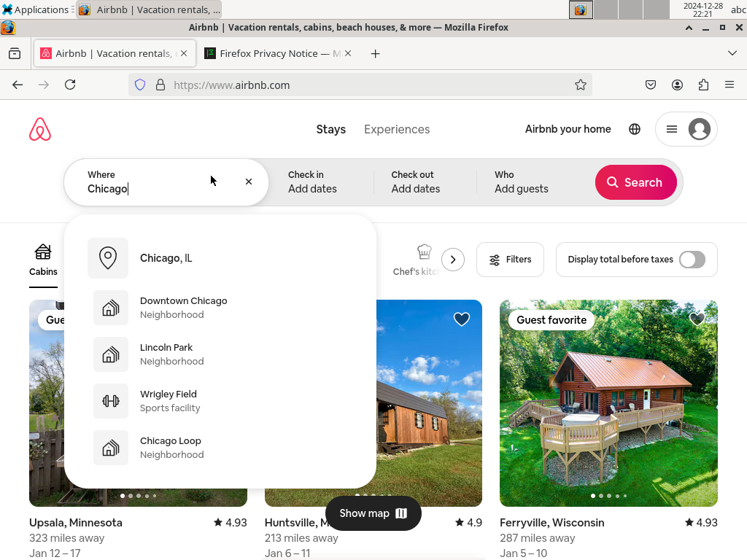The width and height of the screenshot is (747, 560).
Task: Reload the page with the refresh icon
Action: (70, 85)
